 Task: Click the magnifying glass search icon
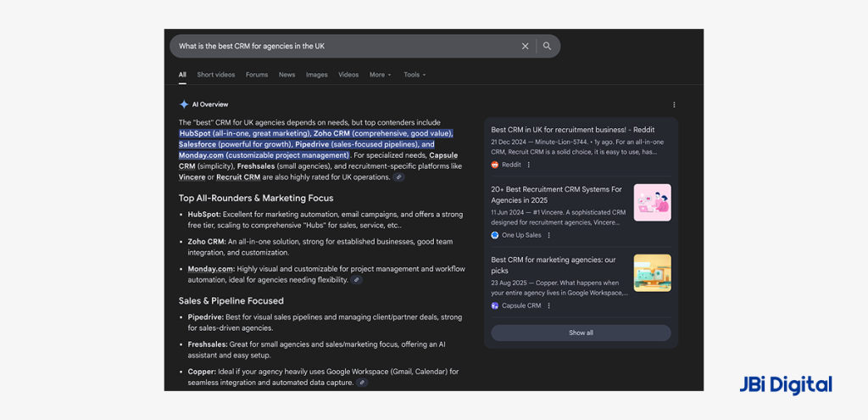(x=547, y=47)
